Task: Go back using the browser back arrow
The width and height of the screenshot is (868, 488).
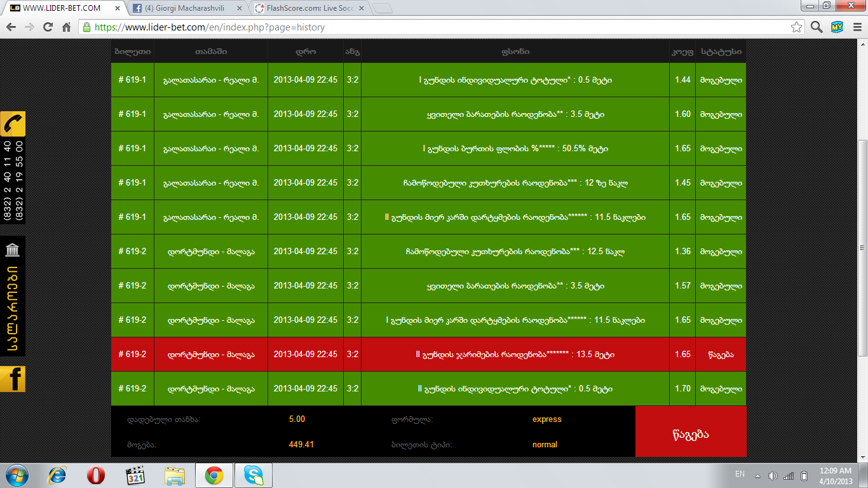Action: click(x=11, y=27)
